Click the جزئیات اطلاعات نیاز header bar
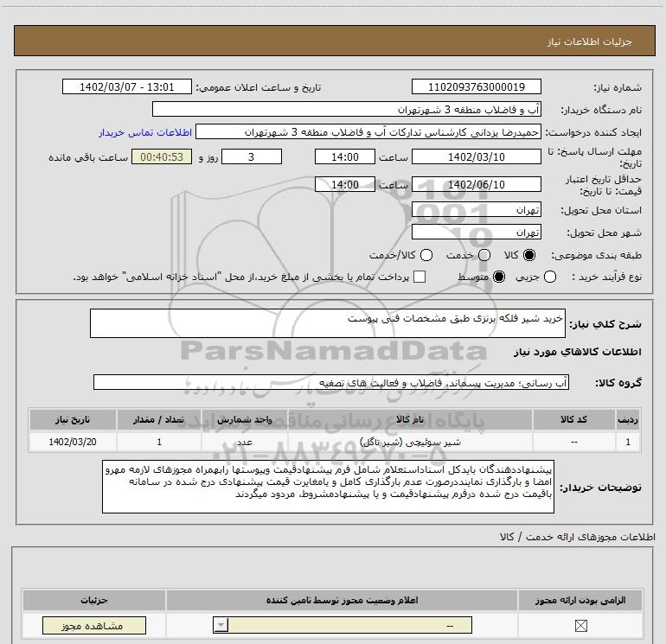Image resolution: width=666 pixels, height=644 pixels. pyautogui.click(x=335, y=41)
